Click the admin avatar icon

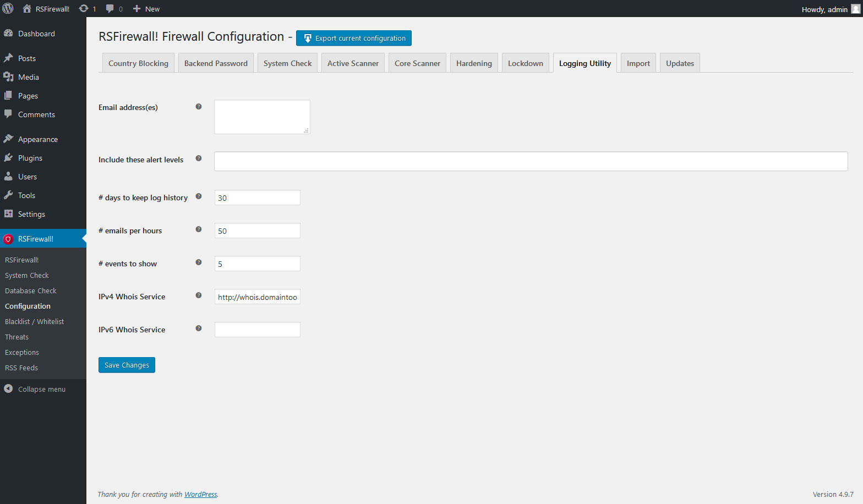click(x=855, y=9)
